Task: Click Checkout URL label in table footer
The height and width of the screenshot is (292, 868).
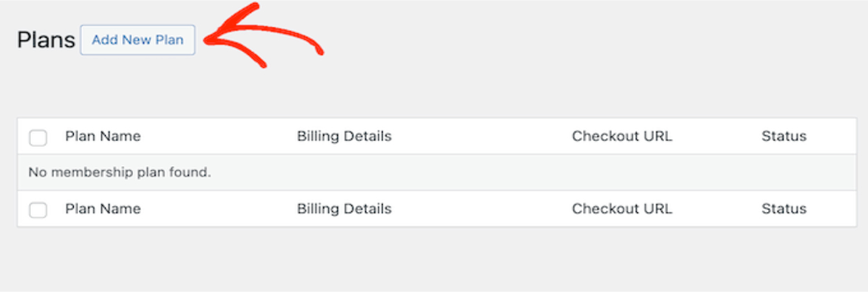Action: 621,209
